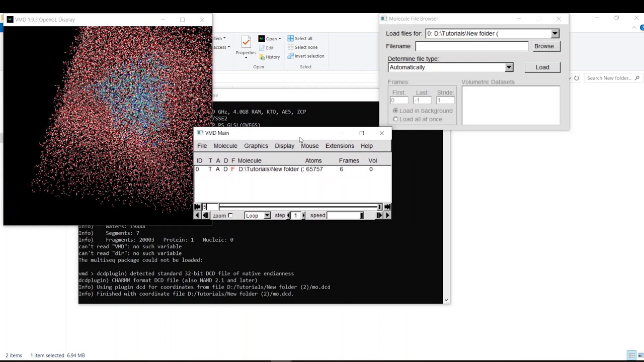Click the Select all icon
The height and width of the screenshot is (362, 644).
[x=291, y=38]
